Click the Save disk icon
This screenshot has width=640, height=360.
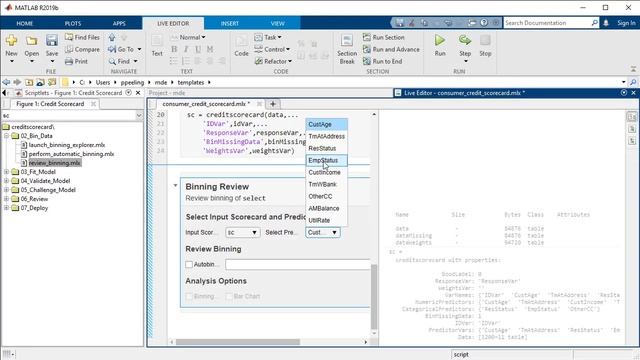tap(52, 40)
